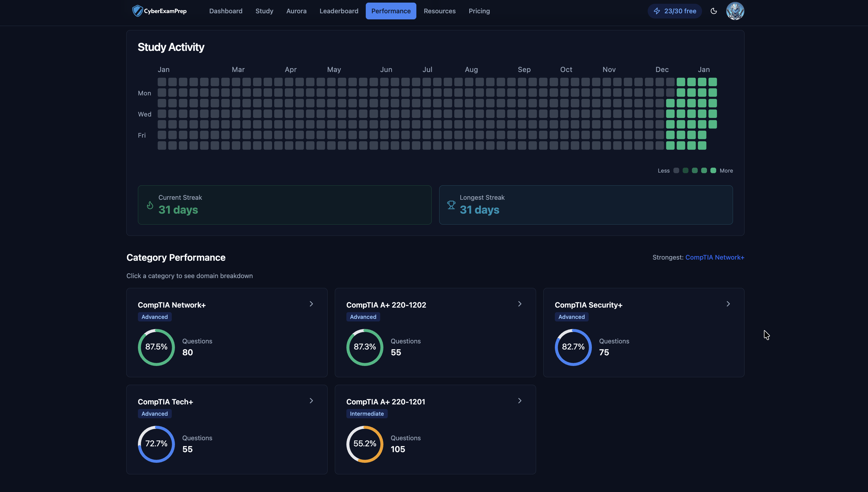Click the Current Streak 31 days value

178,210
